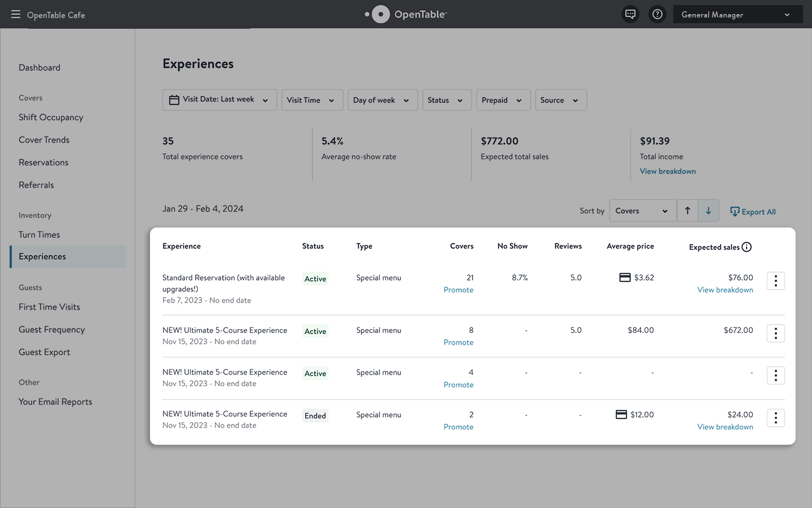Click the calendar icon in Visit Date filter
The height and width of the screenshot is (508, 812).
coord(174,100)
